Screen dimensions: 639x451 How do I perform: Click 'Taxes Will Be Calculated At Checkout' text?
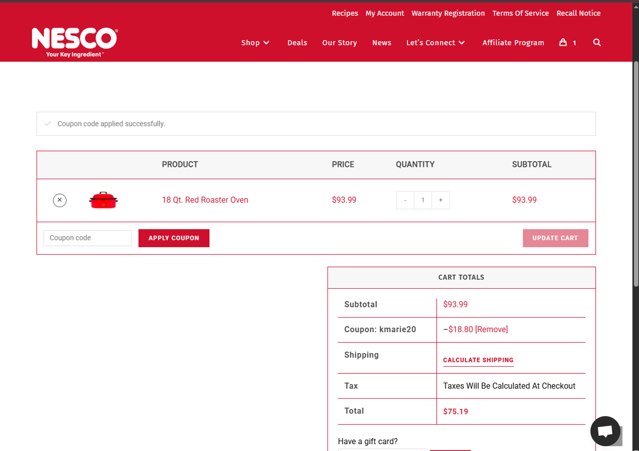tap(509, 386)
